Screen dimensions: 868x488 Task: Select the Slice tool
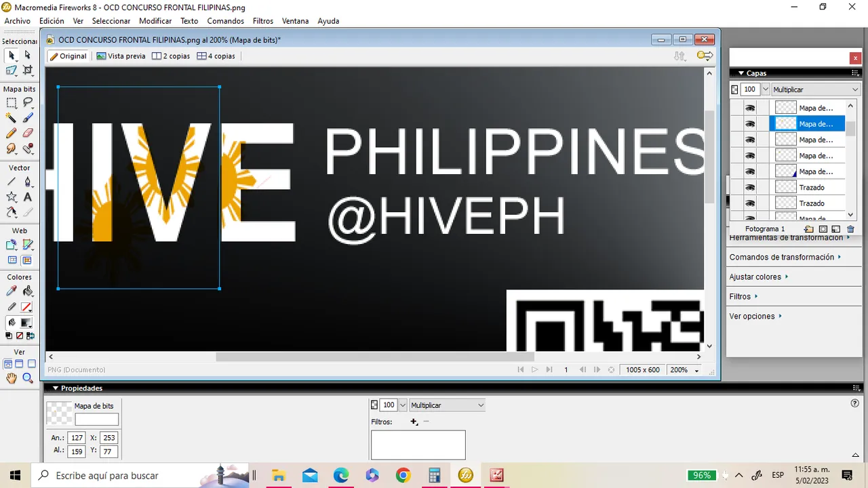click(x=28, y=245)
